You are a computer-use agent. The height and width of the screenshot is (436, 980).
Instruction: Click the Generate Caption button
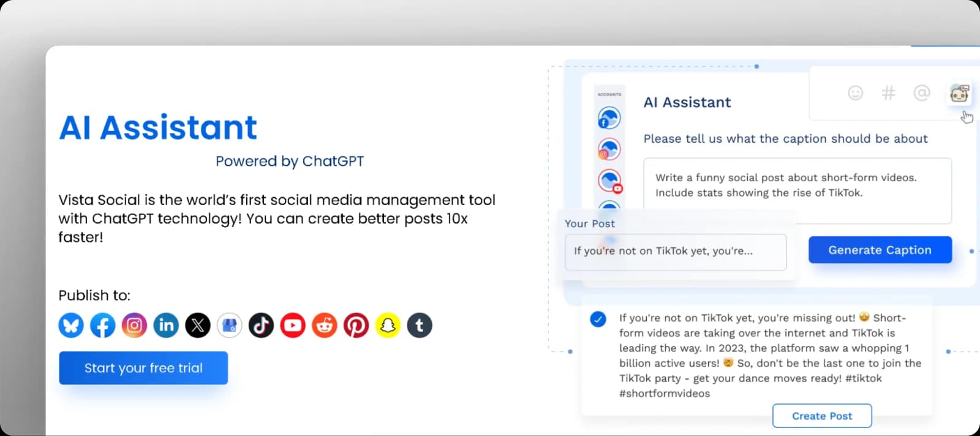[880, 250]
